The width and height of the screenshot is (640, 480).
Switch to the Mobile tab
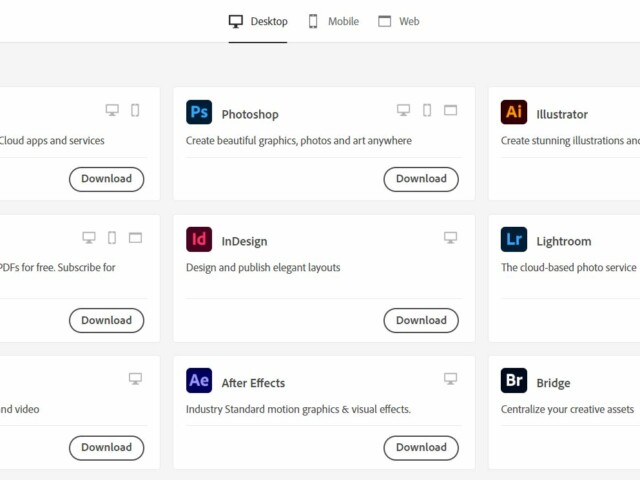333,21
